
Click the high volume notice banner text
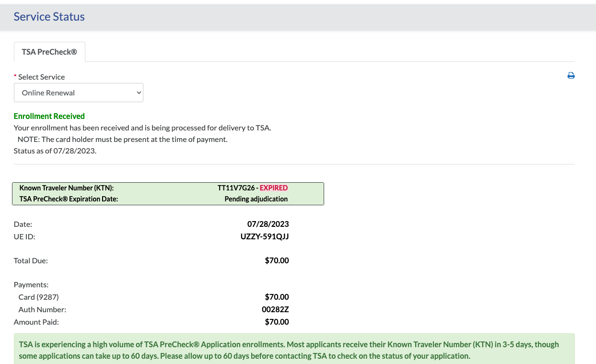click(289, 350)
